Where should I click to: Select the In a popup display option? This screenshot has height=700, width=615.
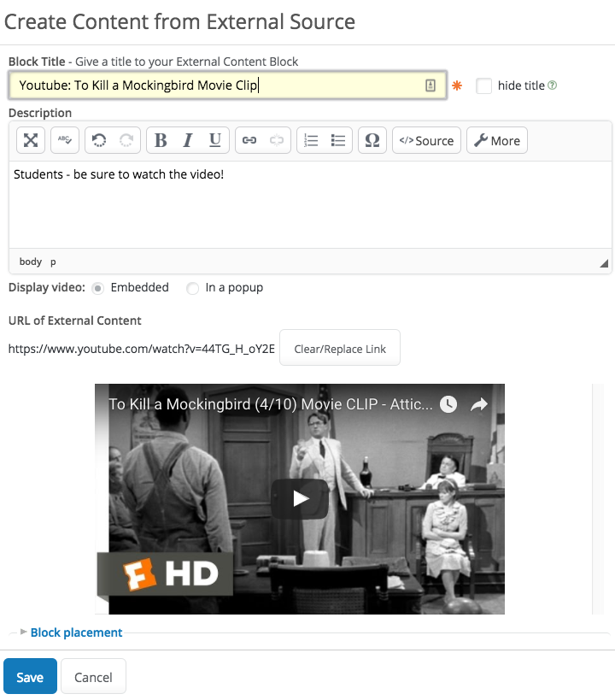192,288
